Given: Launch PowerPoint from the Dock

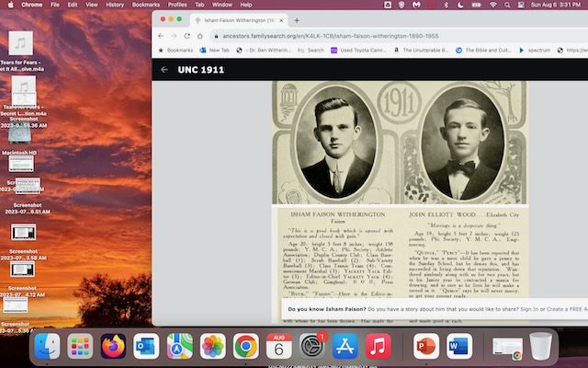Looking at the screenshot, I should click(x=426, y=346).
